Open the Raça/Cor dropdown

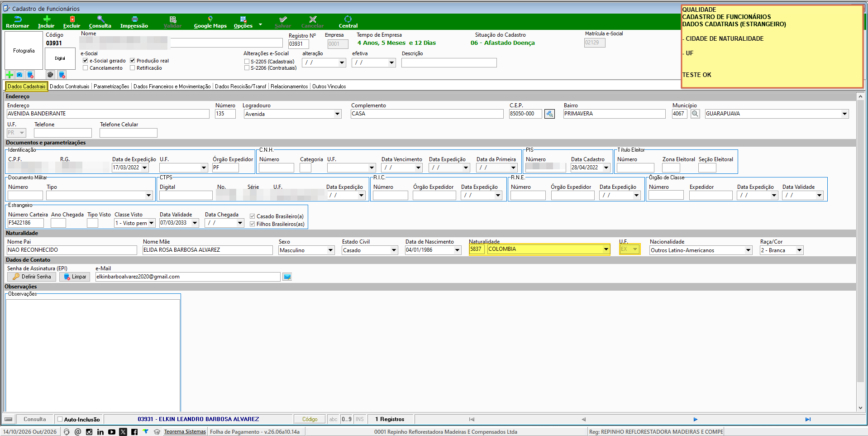tap(799, 250)
